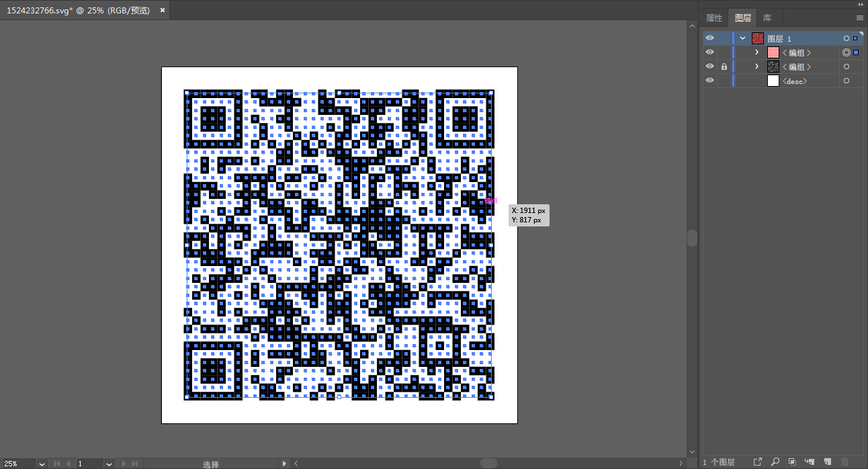
Task: Switch to the 属性 tab
Action: point(715,18)
